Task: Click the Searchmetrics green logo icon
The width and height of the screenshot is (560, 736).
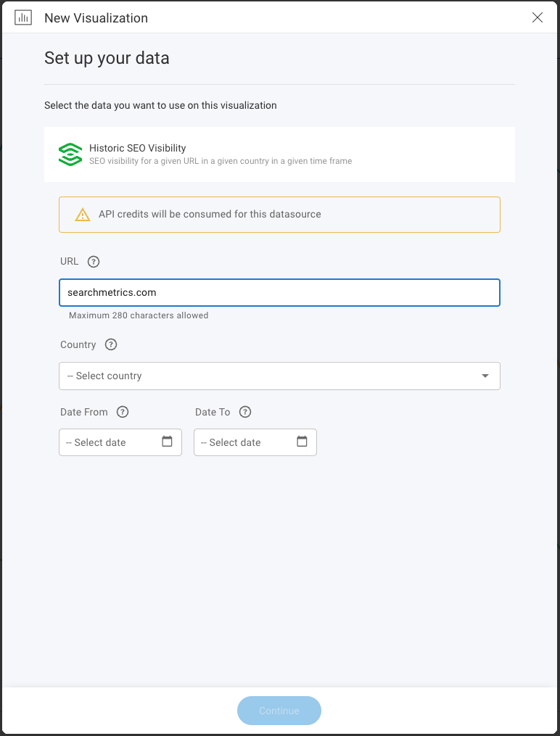Action: pos(70,154)
